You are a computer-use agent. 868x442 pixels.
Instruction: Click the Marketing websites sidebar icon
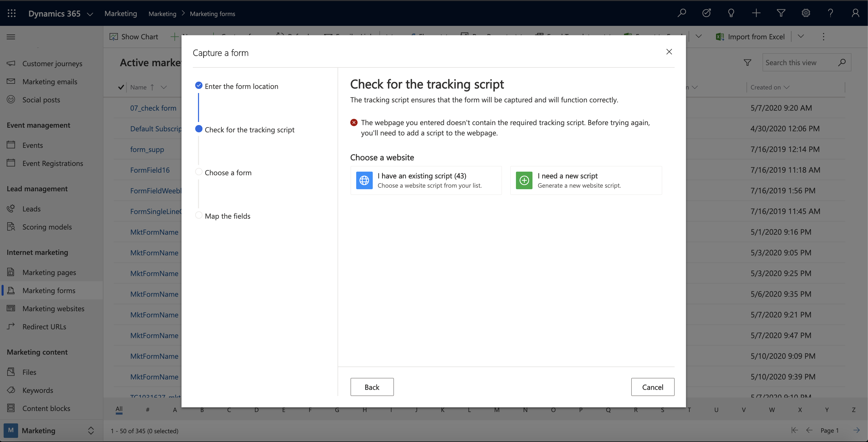(x=11, y=308)
